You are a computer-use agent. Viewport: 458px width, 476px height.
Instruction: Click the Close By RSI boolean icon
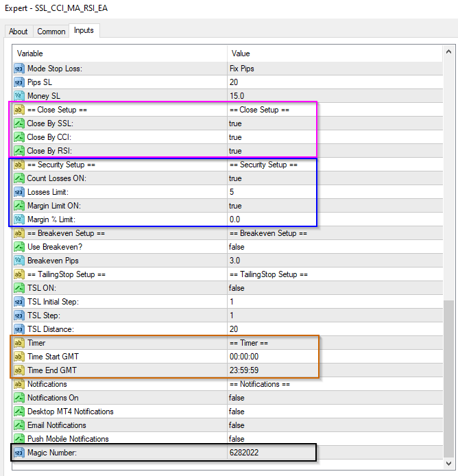click(19, 151)
